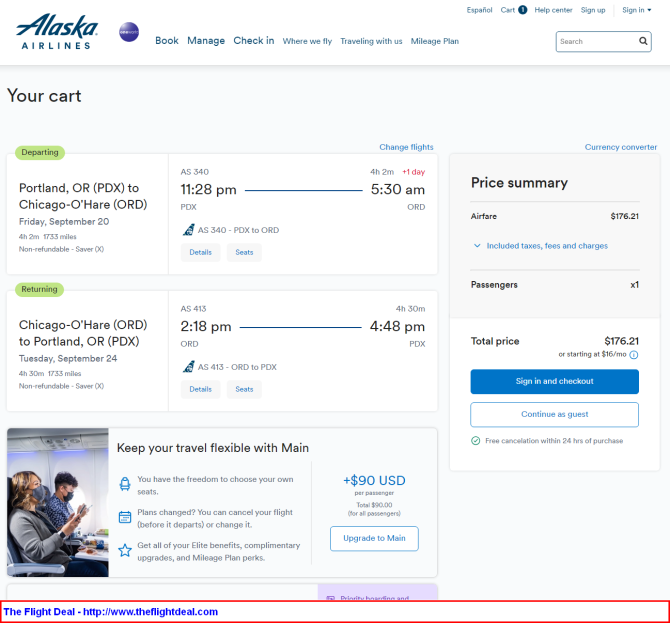Open the Manage menu

[206, 41]
